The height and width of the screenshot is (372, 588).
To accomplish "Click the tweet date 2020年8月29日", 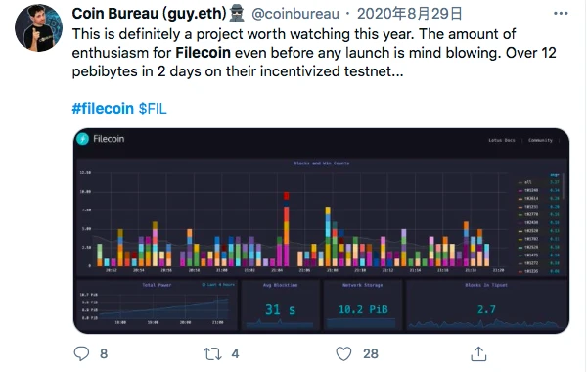I will 410,14.
